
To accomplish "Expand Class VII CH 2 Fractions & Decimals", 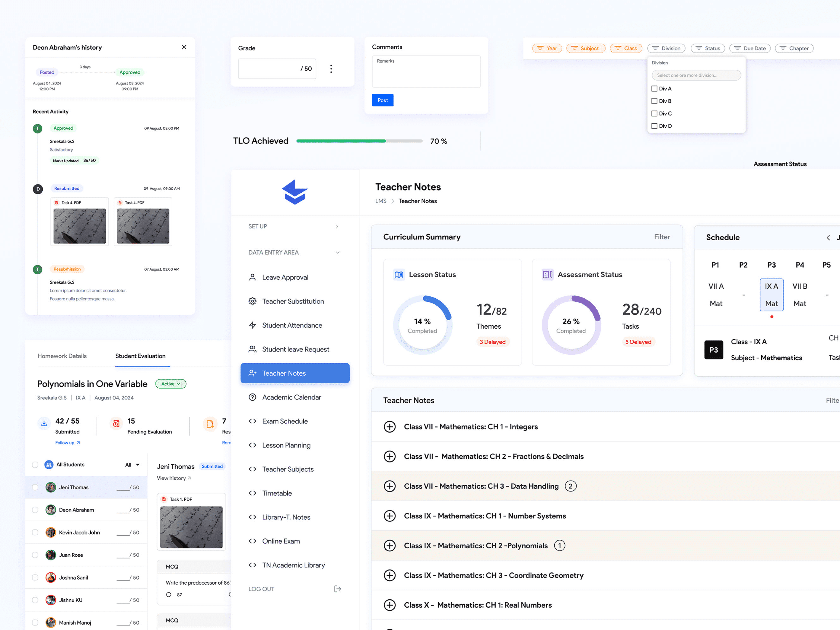I will pos(390,457).
